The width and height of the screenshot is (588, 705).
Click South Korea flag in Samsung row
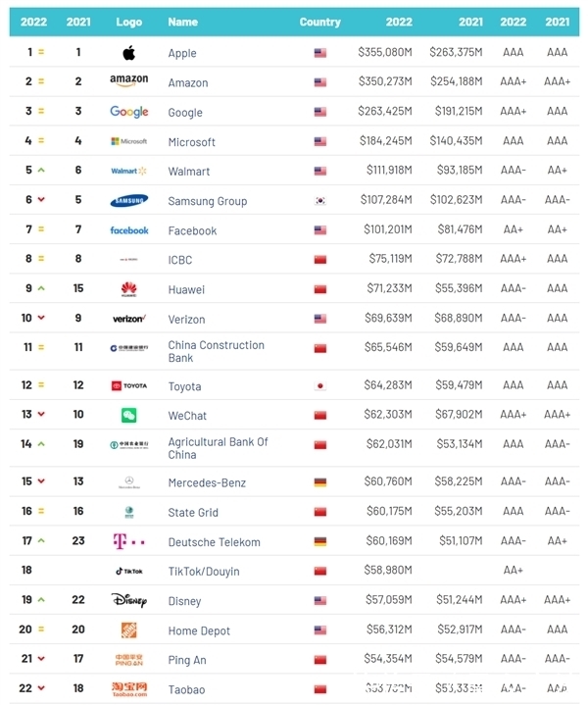(319, 201)
